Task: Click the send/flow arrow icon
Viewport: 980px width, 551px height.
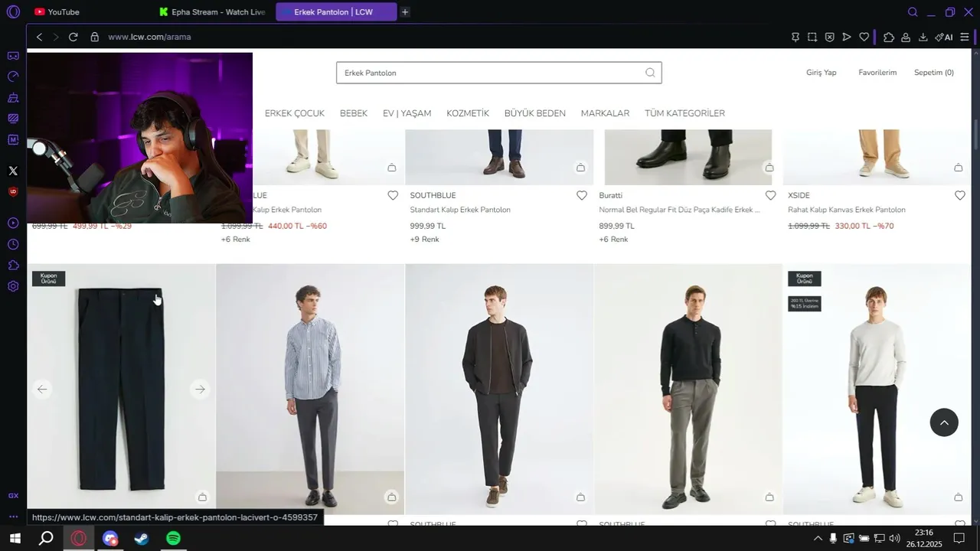Action: coord(847,37)
